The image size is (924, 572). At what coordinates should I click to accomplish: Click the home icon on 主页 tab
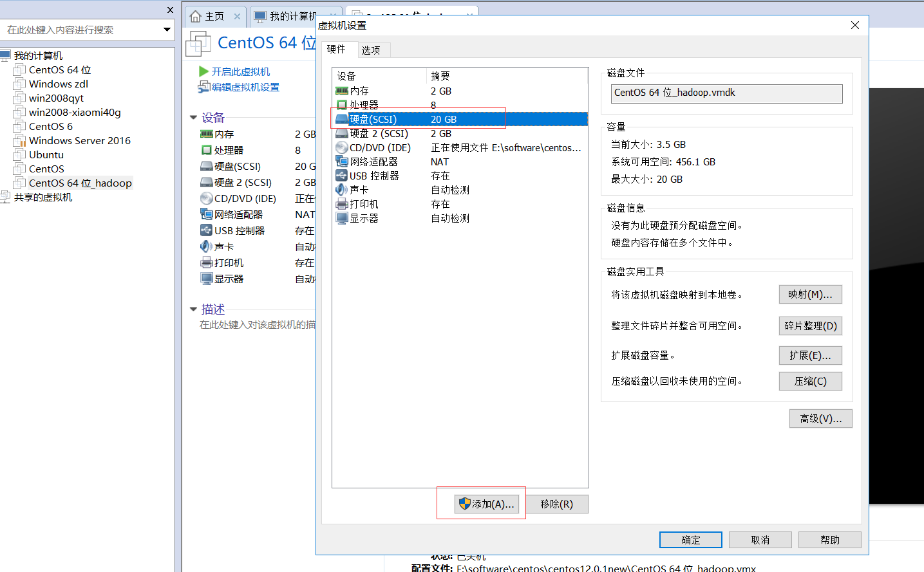point(196,16)
